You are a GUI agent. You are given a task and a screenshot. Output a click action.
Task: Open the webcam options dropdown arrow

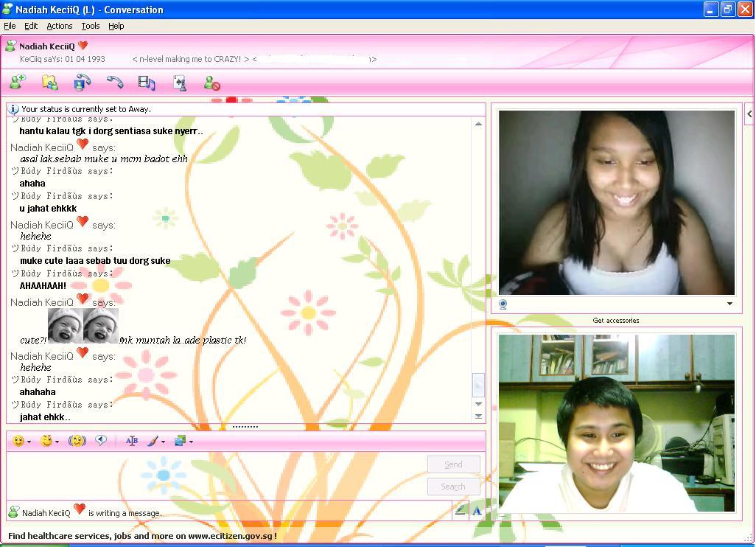[x=729, y=304]
